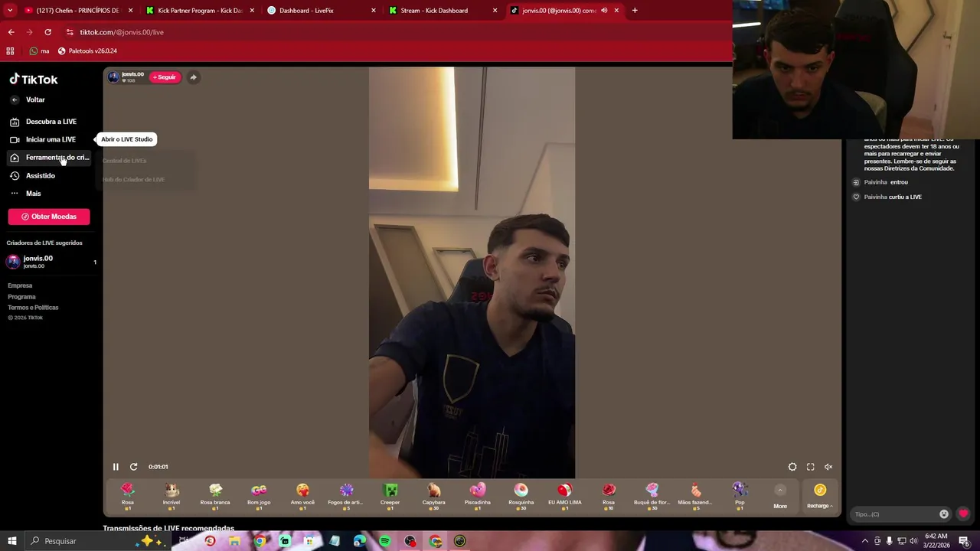
Task: Send the Incrível gift
Action: [171, 497]
